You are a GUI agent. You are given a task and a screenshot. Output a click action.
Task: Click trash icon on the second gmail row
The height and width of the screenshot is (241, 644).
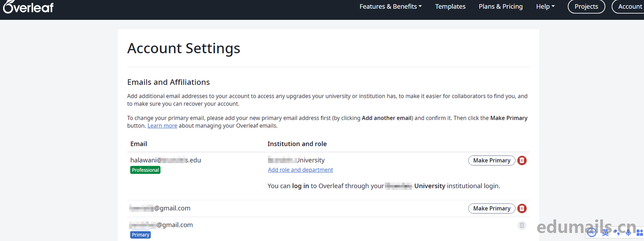tap(522, 208)
